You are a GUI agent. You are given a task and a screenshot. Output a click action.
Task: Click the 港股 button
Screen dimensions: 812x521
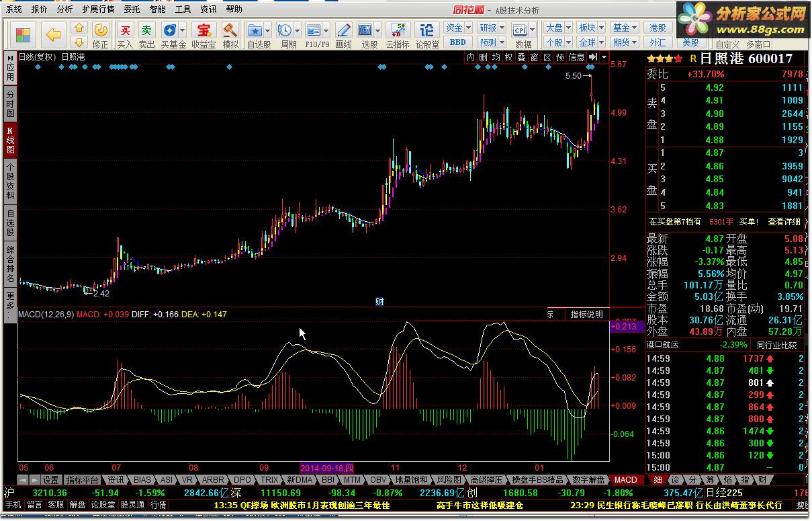658,28
